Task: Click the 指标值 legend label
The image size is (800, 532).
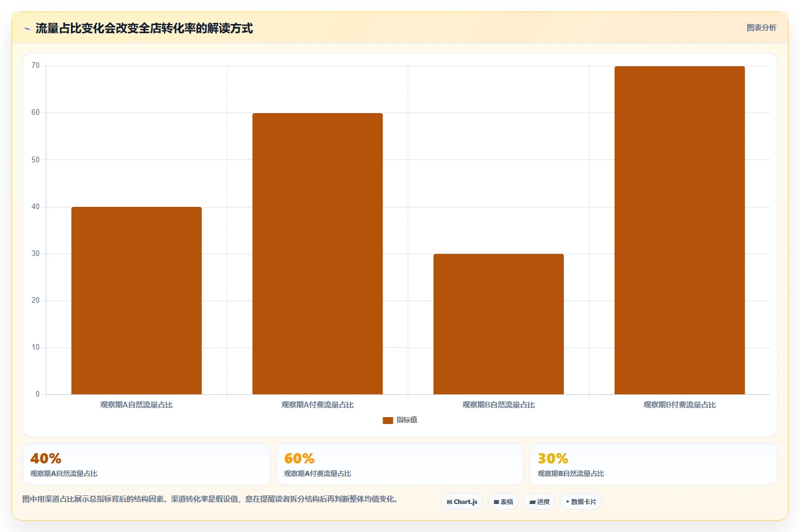Action: click(x=407, y=420)
